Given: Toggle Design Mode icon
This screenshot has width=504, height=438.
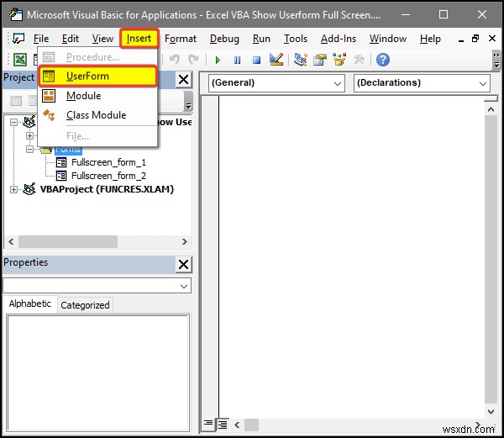Looking at the screenshot, I should click(x=276, y=60).
